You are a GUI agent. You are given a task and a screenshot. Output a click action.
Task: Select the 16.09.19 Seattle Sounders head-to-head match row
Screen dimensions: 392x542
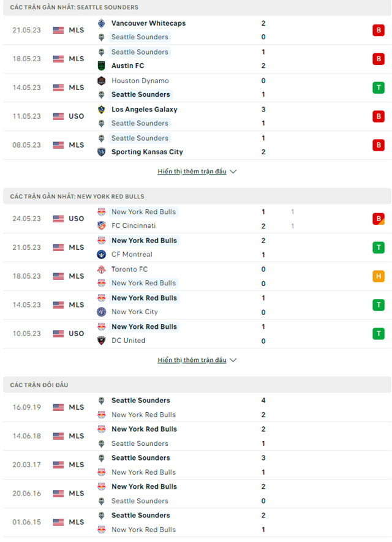197,407
